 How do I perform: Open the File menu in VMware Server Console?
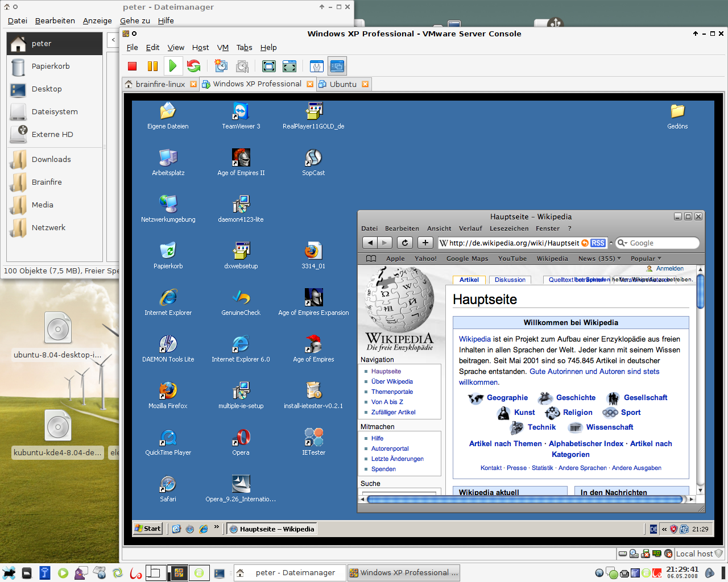(132, 48)
